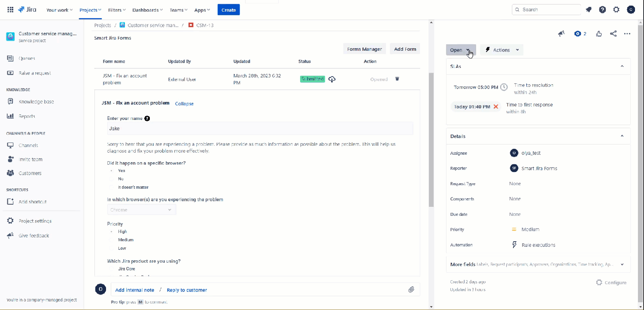Click the red X breached SLA icon
Viewport: 644px width, 310px height.
click(496, 107)
